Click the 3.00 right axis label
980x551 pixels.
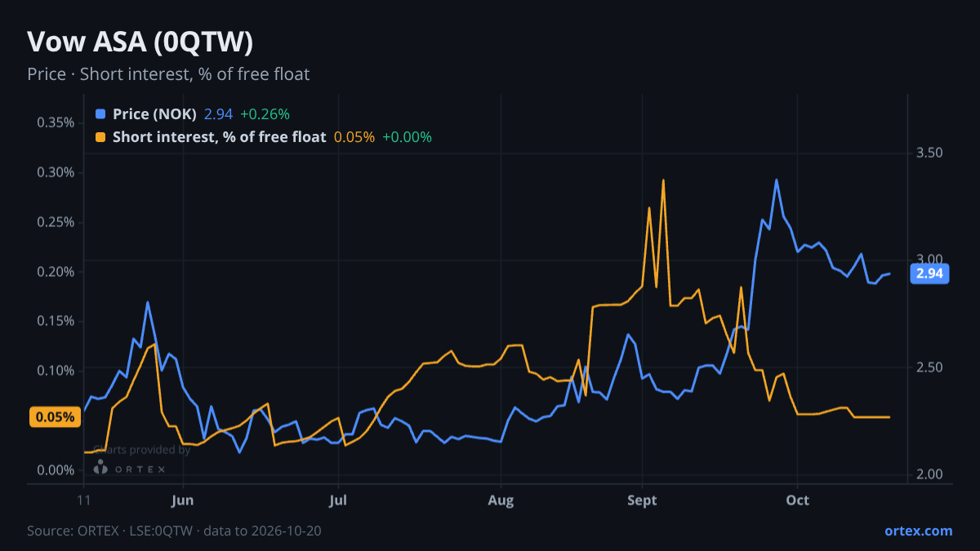click(x=929, y=260)
